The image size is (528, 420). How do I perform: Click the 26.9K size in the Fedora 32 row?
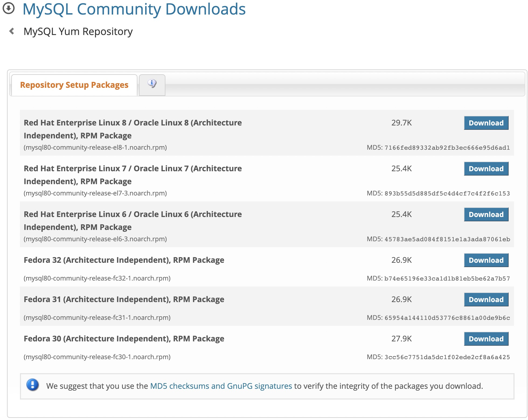coord(401,260)
